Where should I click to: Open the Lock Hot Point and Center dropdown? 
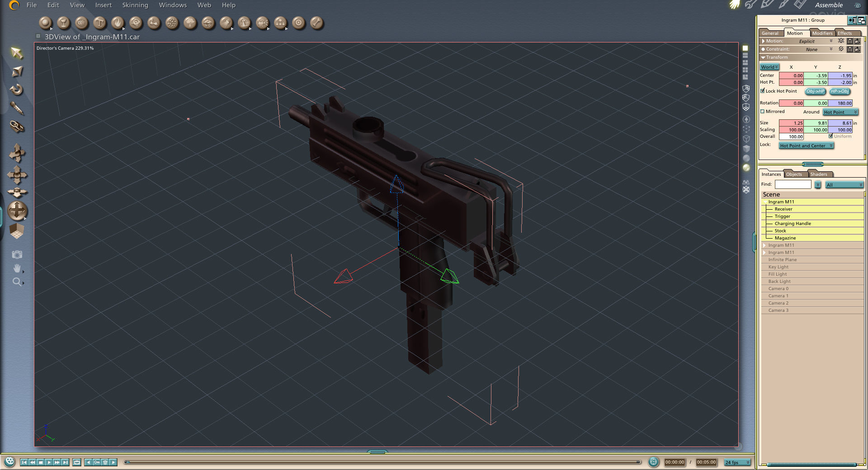tap(807, 146)
